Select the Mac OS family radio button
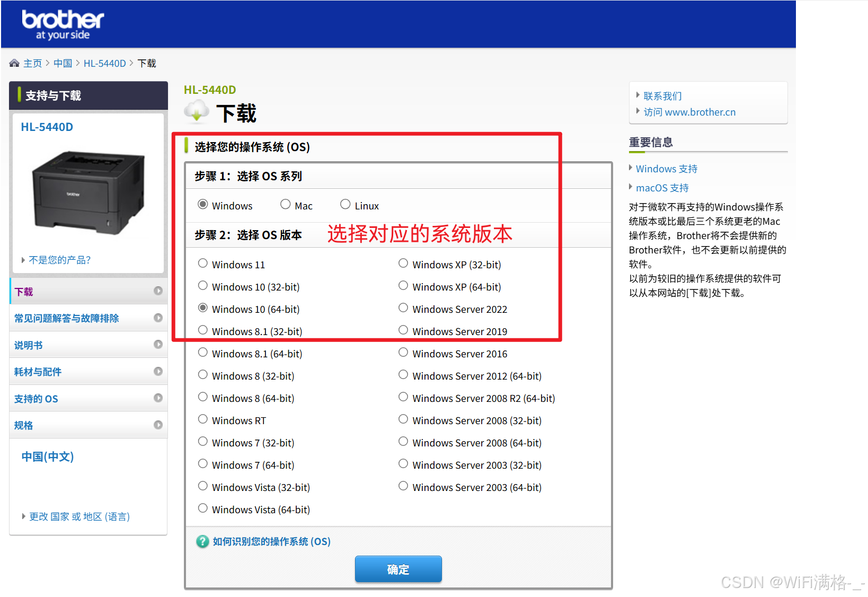The height and width of the screenshot is (597, 868). coord(286,204)
